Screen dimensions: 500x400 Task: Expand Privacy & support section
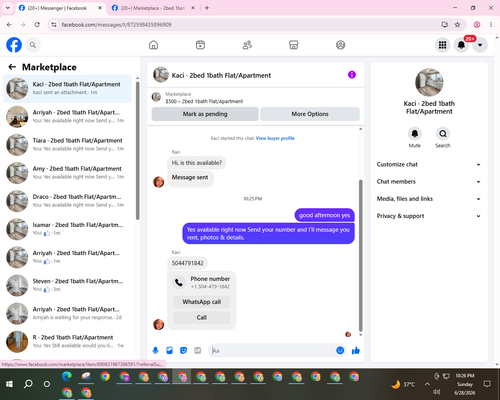pyautogui.click(x=429, y=216)
